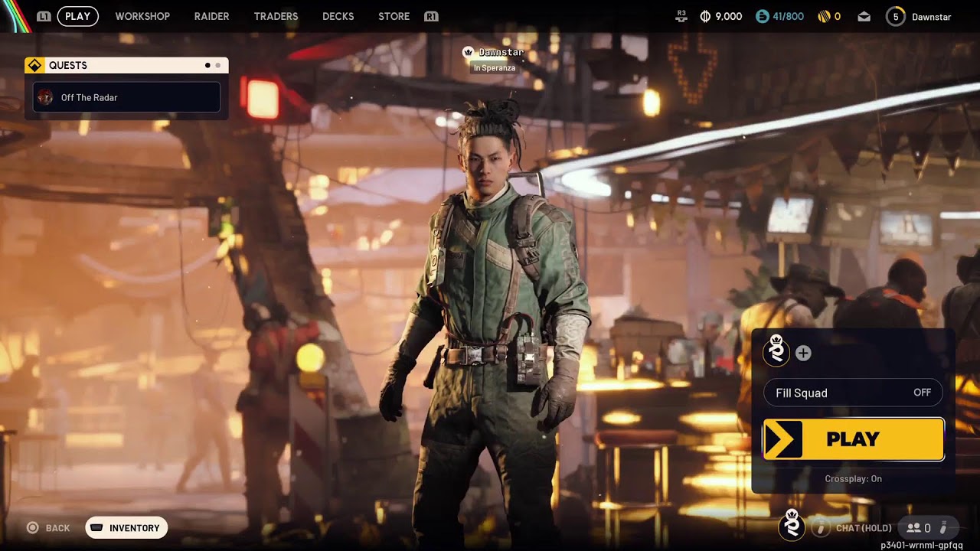980x551 pixels.
Task: Toggle the Fill Squad option
Action: click(x=853, y=393)
